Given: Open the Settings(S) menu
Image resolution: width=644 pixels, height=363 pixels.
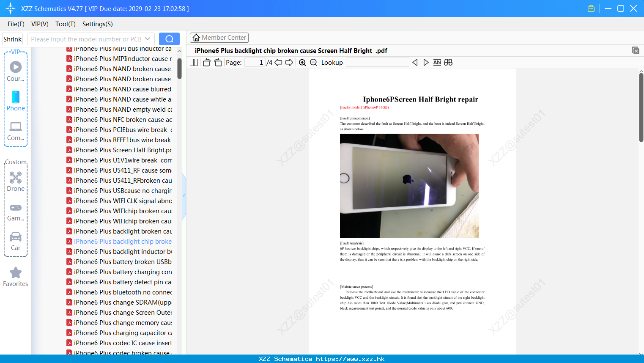Looking at the screenshot, I should point(98,24).
